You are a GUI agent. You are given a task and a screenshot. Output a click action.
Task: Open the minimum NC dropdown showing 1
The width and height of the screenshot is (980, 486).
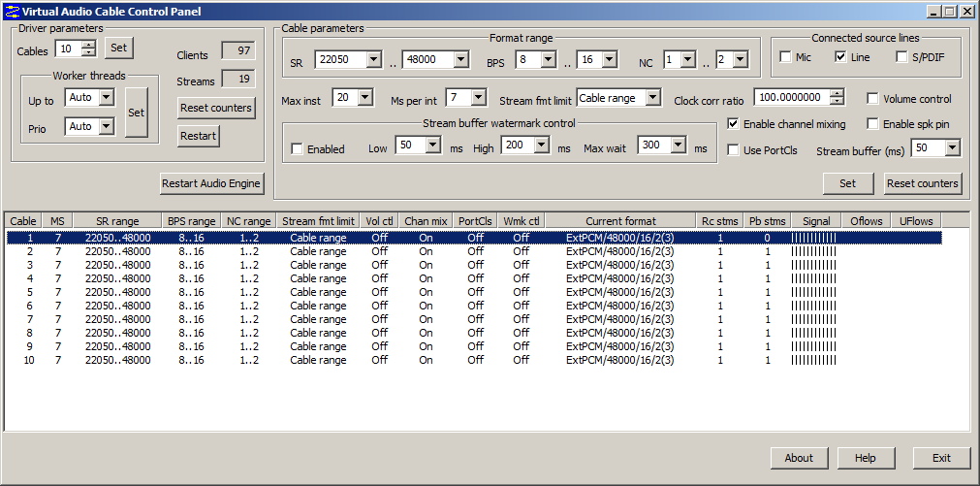tap(687, 60)
